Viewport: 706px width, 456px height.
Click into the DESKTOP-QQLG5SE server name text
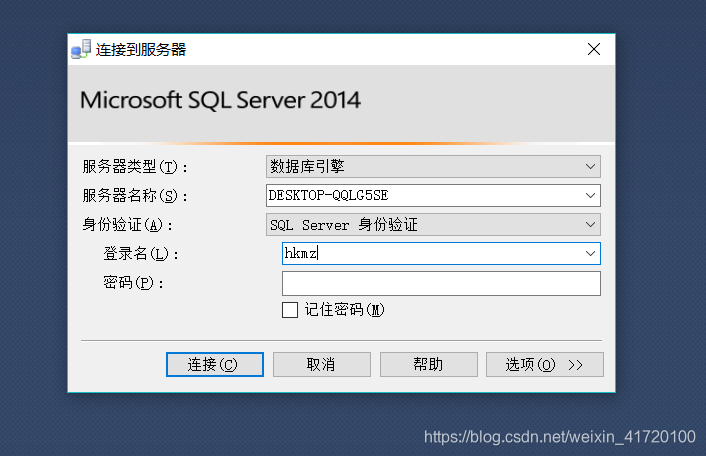coord(328,195)
